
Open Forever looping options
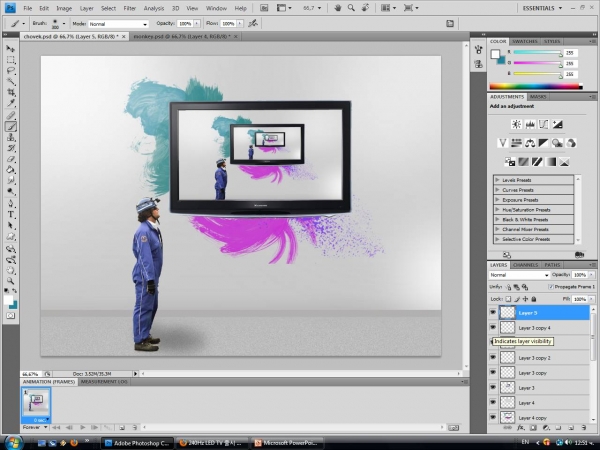coord(35,427)
